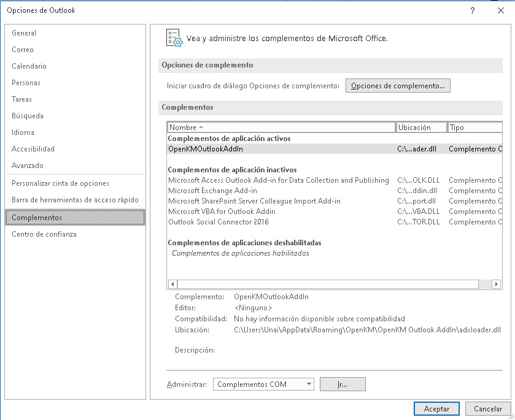Sort the list by the Ubicación column
The image size is (515, 420).
pyautogui.click(x=420, y=127)
